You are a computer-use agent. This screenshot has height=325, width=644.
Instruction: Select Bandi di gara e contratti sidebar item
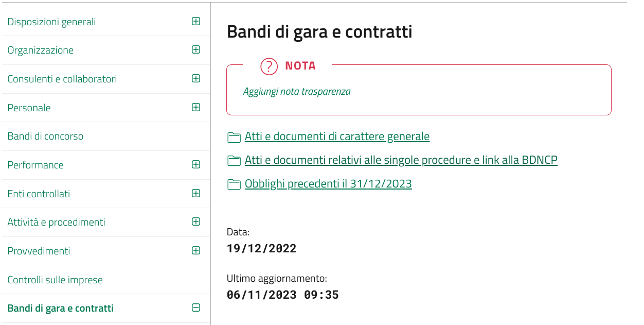[x=60, y=309]
